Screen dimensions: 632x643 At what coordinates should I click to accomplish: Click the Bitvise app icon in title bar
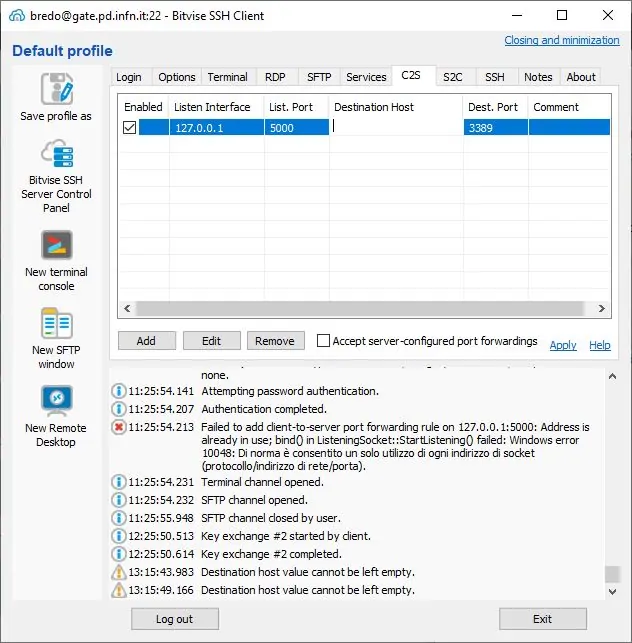(x=16, y=16)
